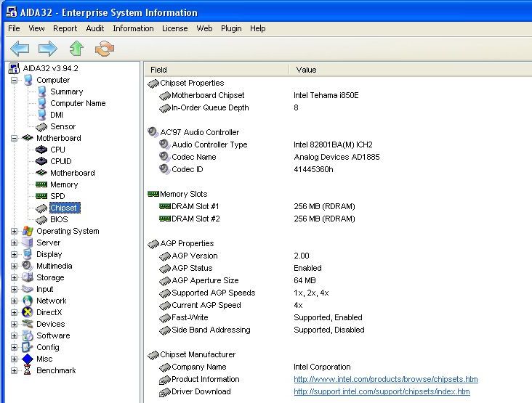Select the highlighted Chipset tree item
532x403 pixels.
(x=65, y=208)
